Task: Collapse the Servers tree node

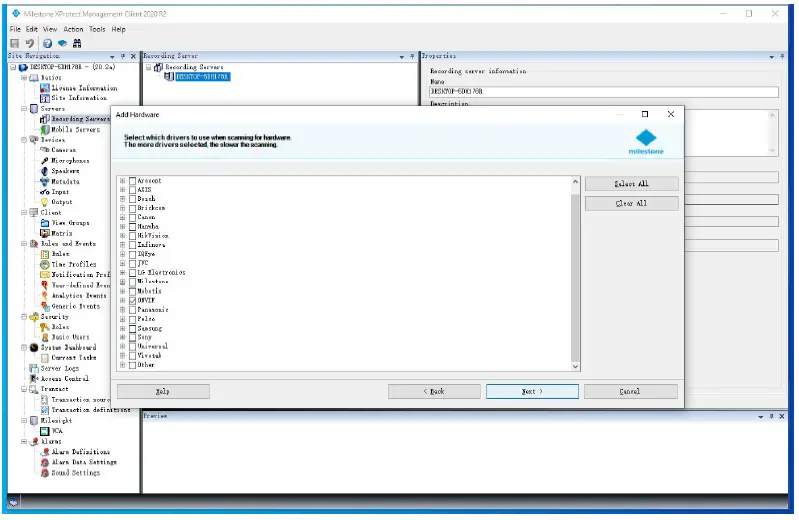Action: click(24, 109)
